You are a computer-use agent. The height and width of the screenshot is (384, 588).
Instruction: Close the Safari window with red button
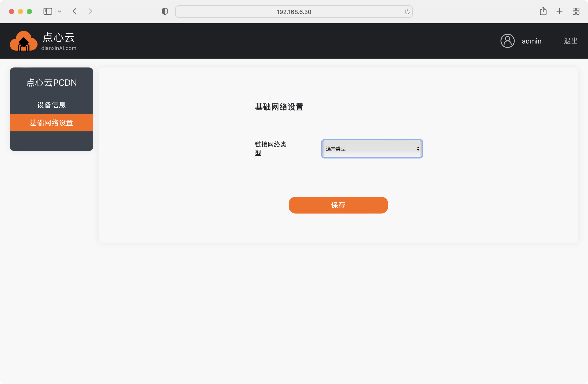11,11
